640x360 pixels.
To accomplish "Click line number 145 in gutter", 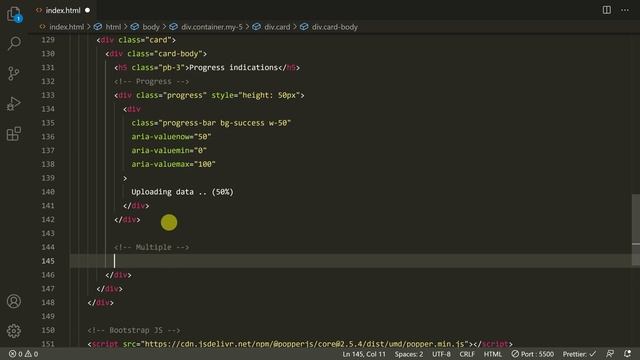I will (x=48, y=261).
